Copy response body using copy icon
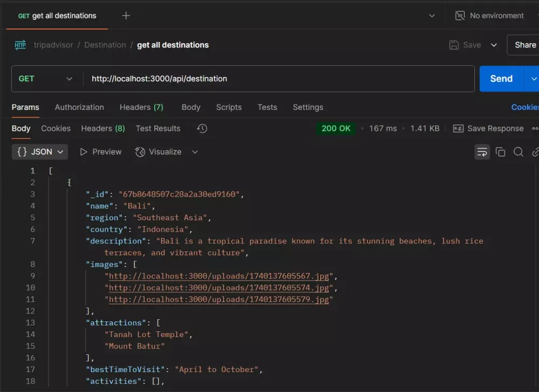539x392 pixels. (x=500, y=152)
